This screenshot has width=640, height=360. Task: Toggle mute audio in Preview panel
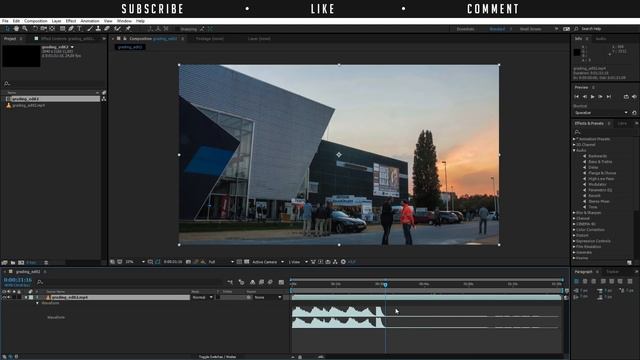[634, 97]
